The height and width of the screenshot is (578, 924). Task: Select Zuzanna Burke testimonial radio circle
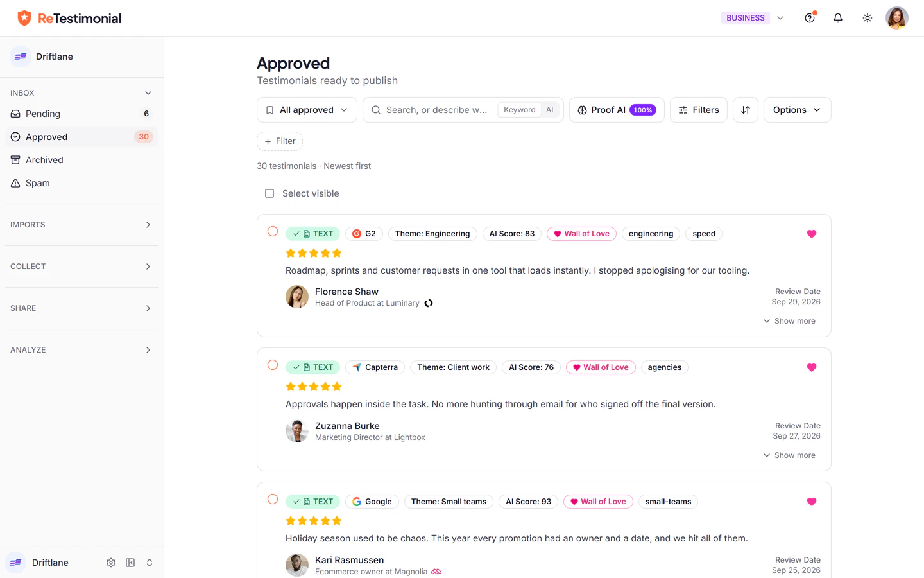click(273, 365)
